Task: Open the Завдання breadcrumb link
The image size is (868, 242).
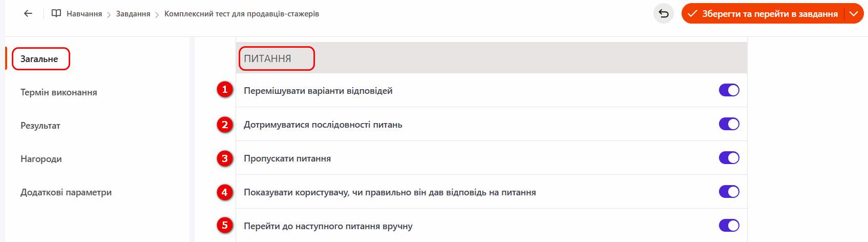Action: click(x=133, y=14)
